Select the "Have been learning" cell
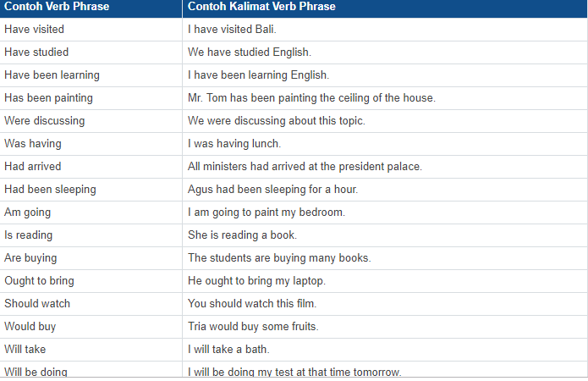 (x=52, y=75)
